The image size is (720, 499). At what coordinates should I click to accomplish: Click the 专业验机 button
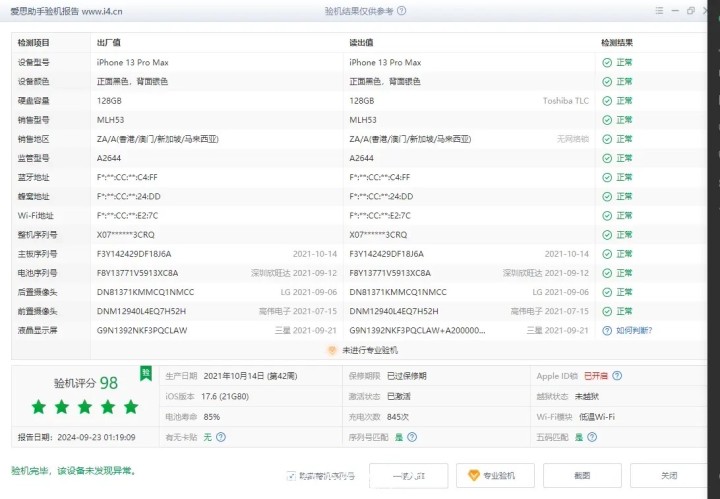coord(495,476)
